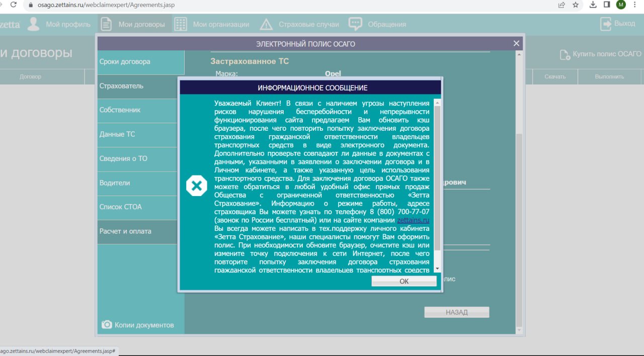Click the Скачать column header
The image size is (644, 356).
(x=555, y=76)
